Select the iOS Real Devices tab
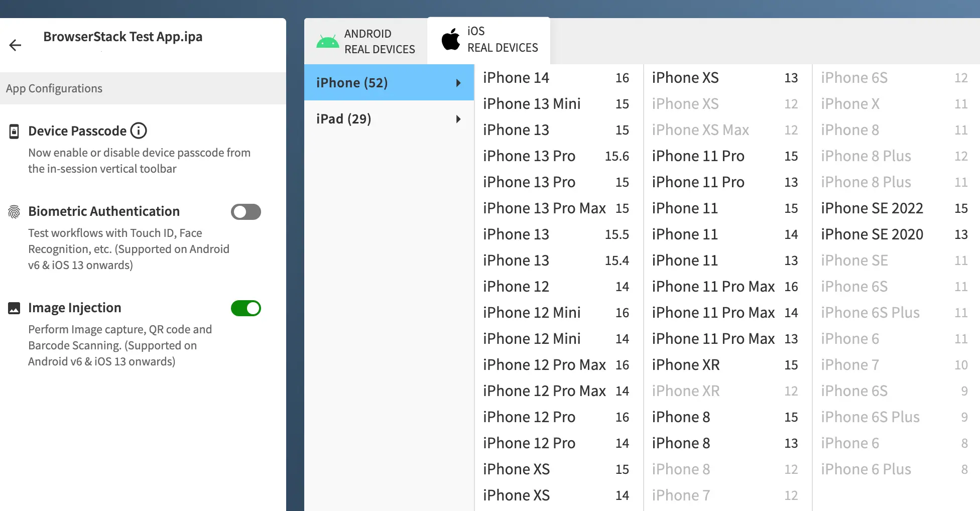980x511 pixels. [x=489, y=40]
